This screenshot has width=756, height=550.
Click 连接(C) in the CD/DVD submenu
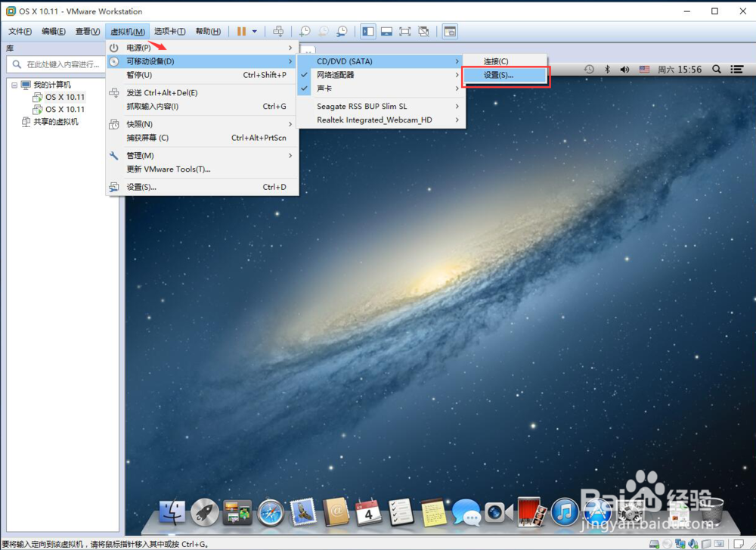point(505,61)
